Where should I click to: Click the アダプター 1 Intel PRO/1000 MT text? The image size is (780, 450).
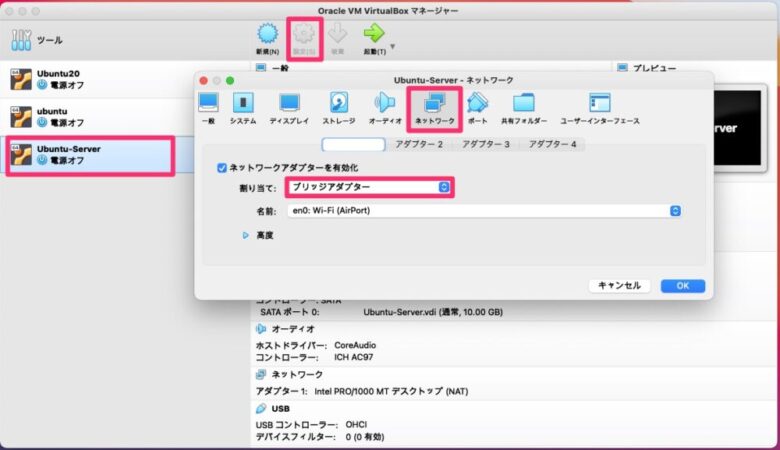coord(362,391)
